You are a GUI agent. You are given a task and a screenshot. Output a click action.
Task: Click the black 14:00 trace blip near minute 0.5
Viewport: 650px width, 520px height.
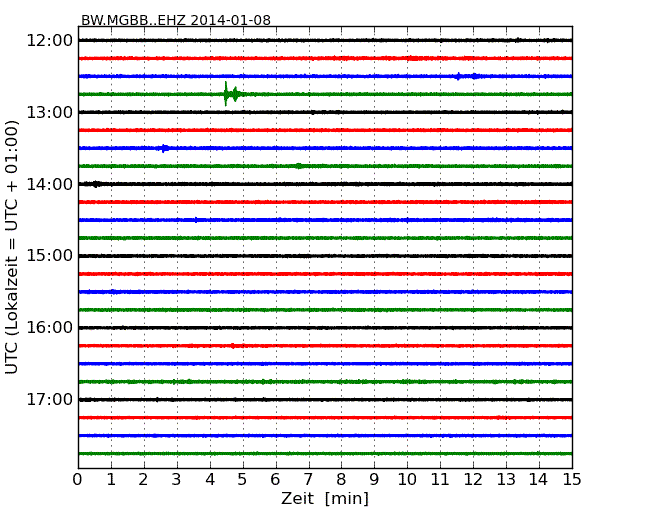click(x=96, y=184)
